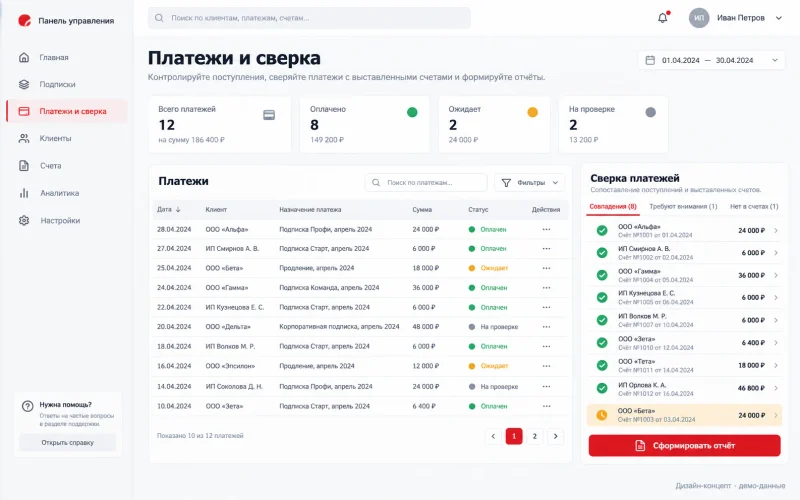
Task: Click the funnel icon in Фильтры button
Action: click(506, 183)
